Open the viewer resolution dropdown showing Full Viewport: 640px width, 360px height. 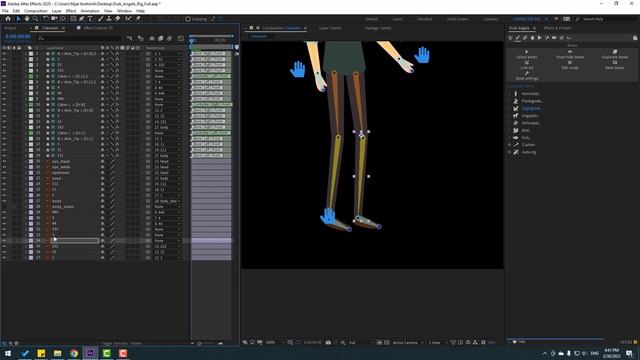coord(360,342)
